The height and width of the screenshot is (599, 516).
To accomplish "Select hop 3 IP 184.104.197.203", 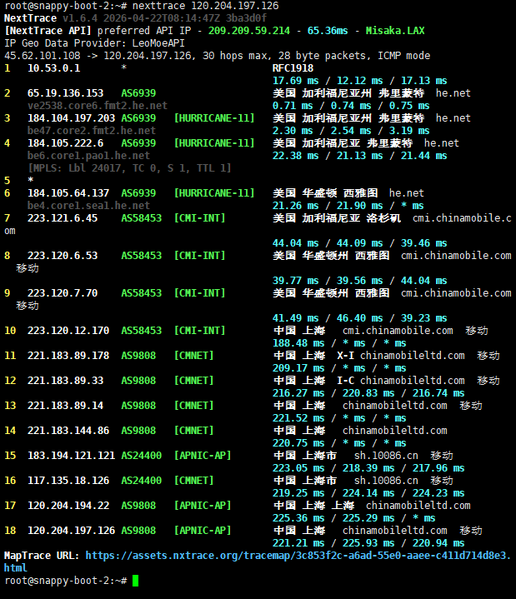I will click(x=71, y=118).
